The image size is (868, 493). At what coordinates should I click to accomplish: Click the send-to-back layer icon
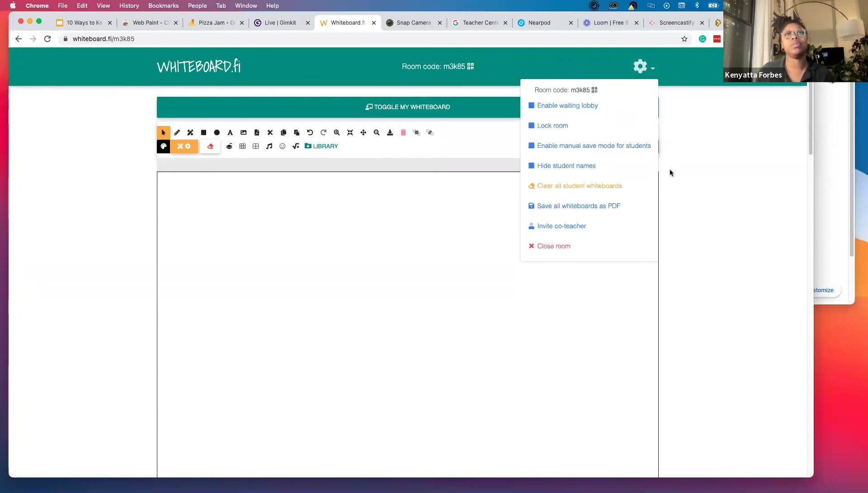(430, 133)
